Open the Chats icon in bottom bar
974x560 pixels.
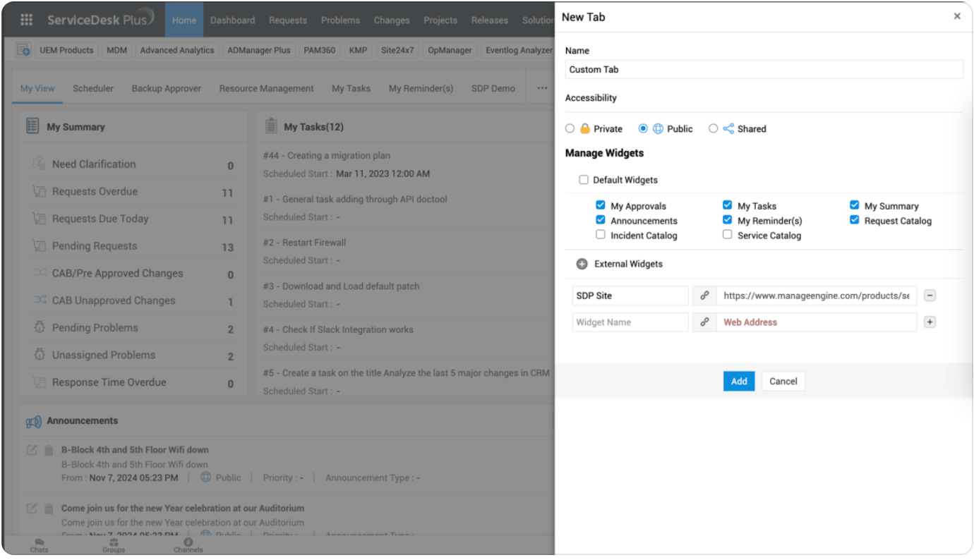tap(40, 545)
